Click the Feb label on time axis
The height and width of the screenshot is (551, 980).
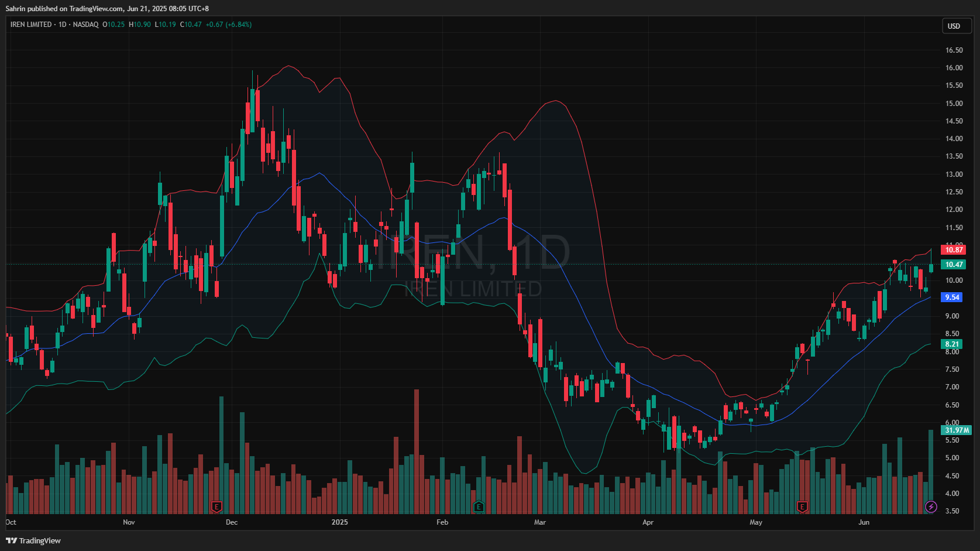click(x=442, y=522)
